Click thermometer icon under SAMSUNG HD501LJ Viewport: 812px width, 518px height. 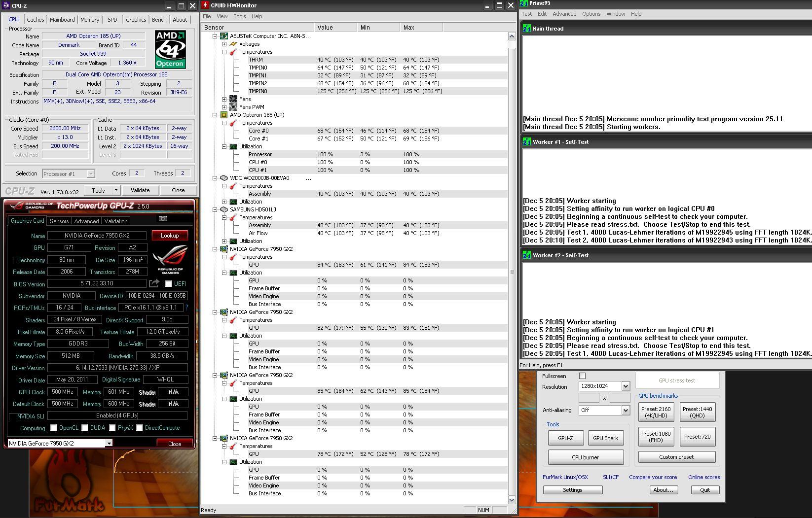[233, 217]
